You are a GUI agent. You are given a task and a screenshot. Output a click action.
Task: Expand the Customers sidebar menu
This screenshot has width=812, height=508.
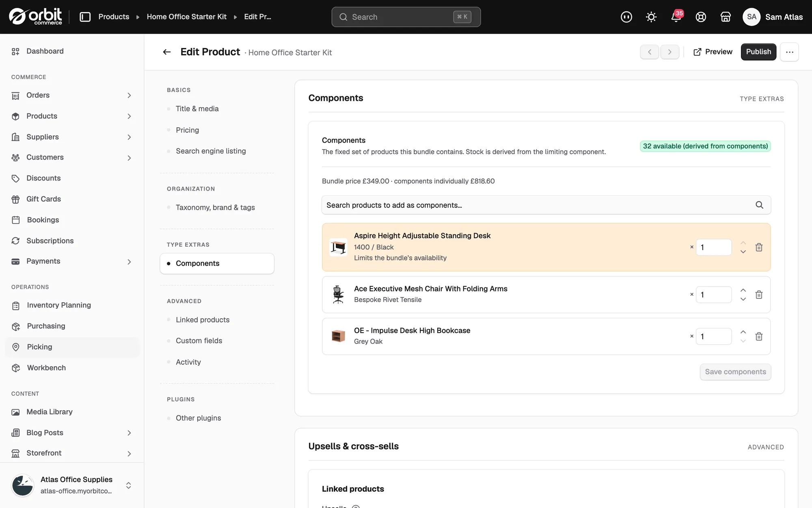pos(129,158)
